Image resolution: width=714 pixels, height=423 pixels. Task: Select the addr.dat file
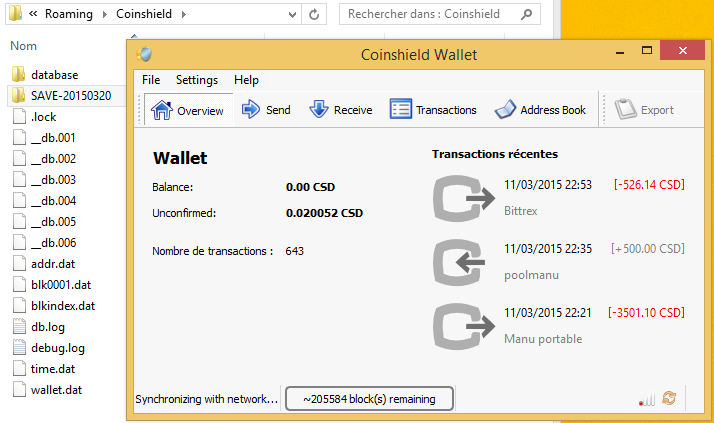[53, 264]
